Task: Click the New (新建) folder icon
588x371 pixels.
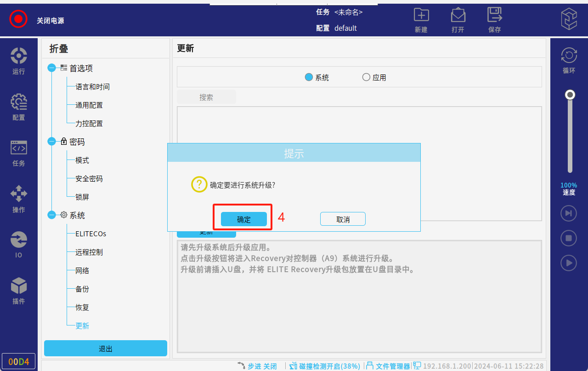Action: coord(421,16)
